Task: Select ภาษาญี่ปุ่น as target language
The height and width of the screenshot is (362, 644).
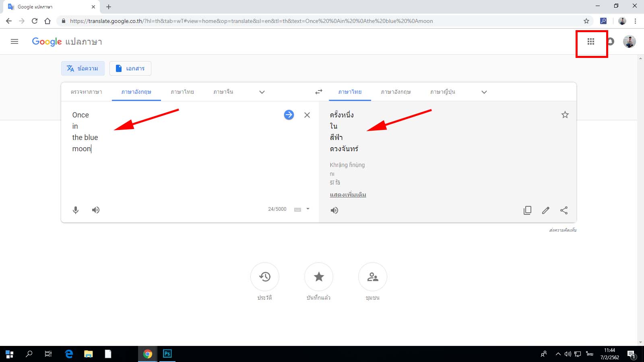Action: point(443,92)
